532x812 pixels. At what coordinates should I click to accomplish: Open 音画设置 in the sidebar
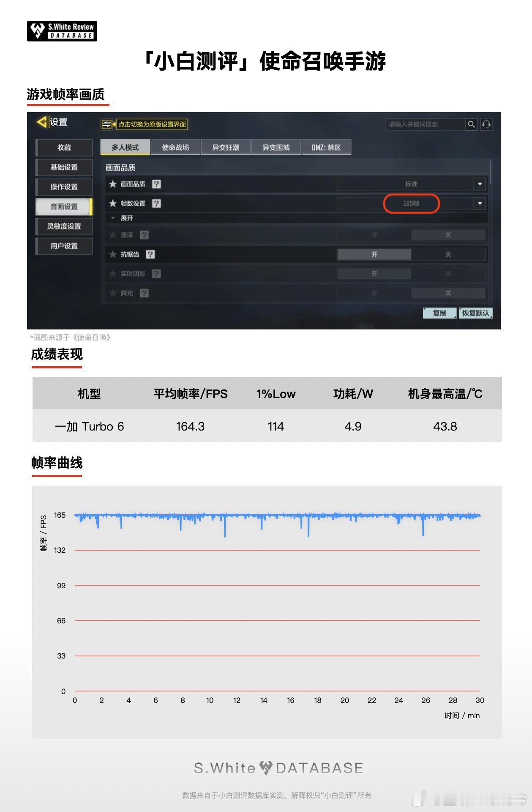64,206
